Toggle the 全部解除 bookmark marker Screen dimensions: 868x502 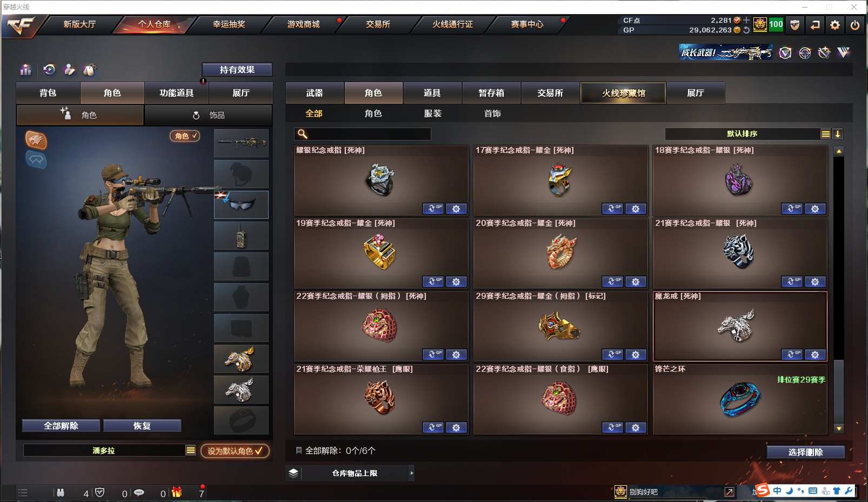298,450
